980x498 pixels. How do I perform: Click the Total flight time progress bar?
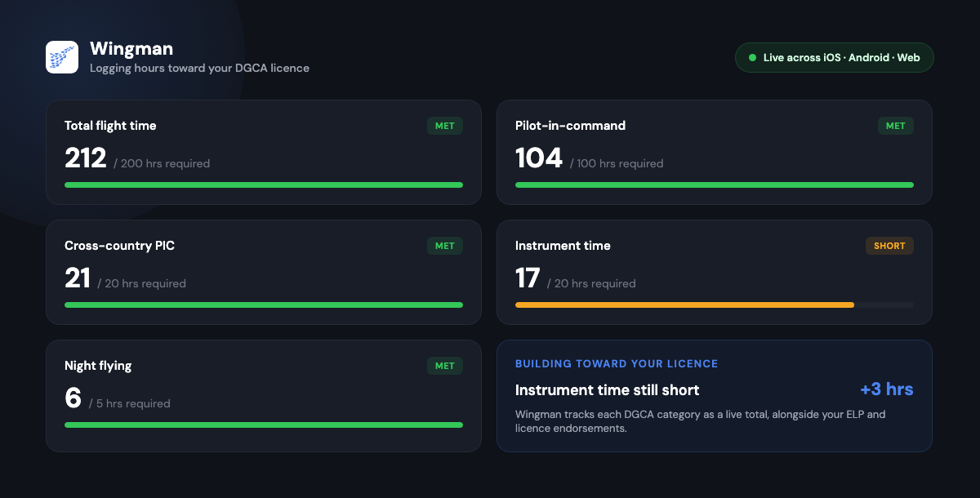click(264, 185)
